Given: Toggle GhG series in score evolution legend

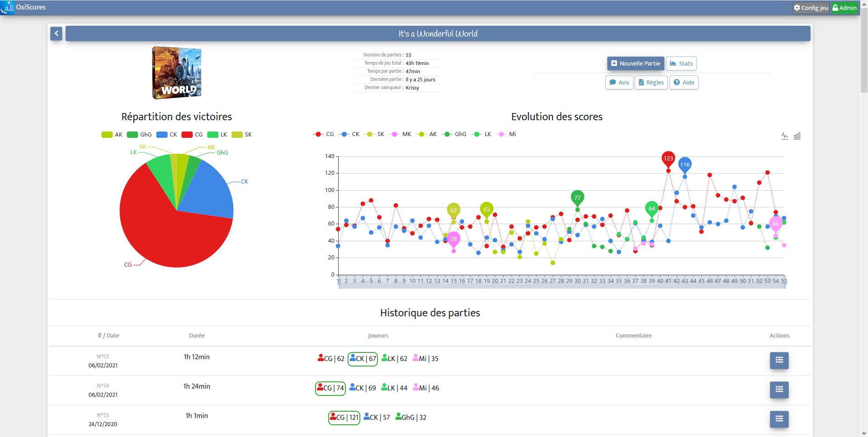Looking at the screenshot, I should coord(454,134).
